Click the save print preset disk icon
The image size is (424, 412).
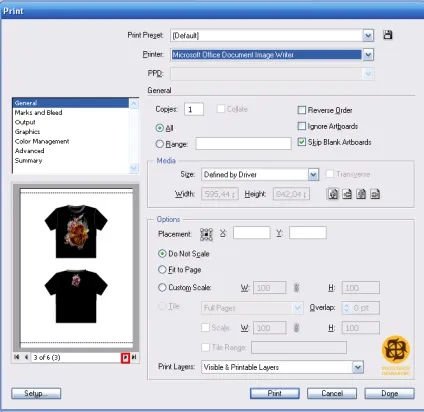point(388,35)
